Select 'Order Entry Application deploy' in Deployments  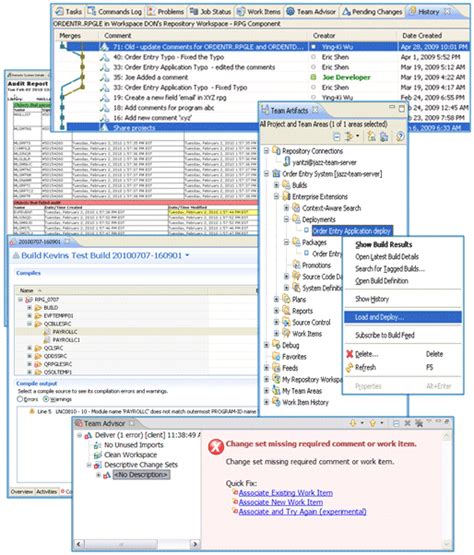[352, 231]
